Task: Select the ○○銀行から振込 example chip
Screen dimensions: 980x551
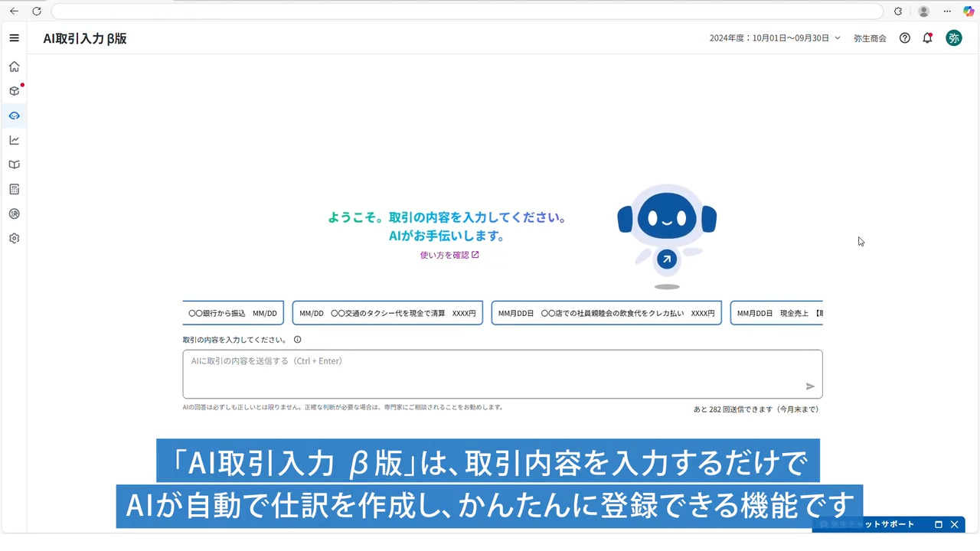Action: (x=234, y=313)
